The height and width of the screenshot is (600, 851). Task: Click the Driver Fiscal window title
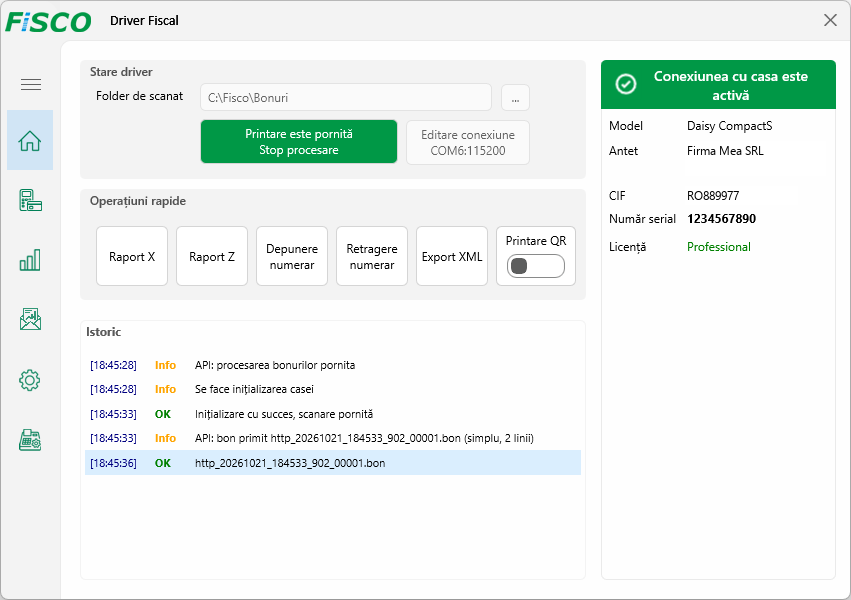pos(144,21)
